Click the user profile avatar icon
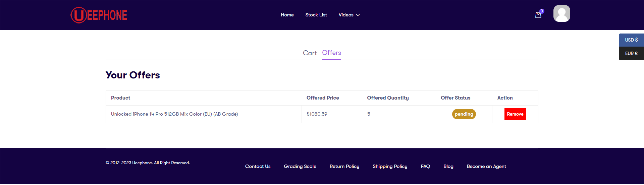The width and height of the screenshot is (644, 185). (x=561, y=13)
